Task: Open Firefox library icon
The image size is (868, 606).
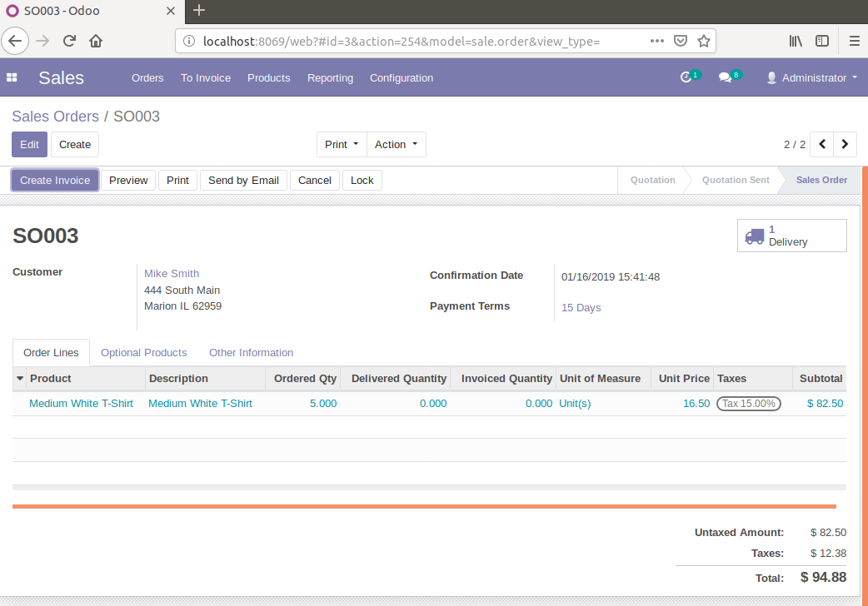Action: point(796,41)
